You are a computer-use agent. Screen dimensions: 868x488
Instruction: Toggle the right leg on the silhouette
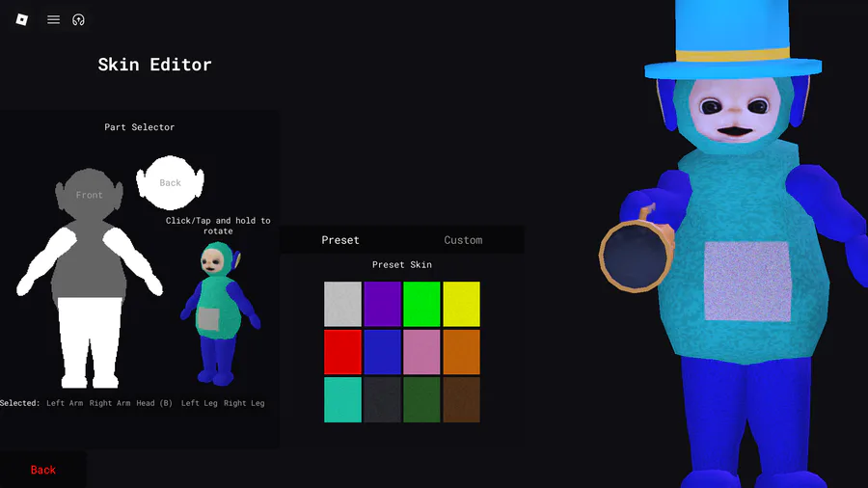[106, 343]
